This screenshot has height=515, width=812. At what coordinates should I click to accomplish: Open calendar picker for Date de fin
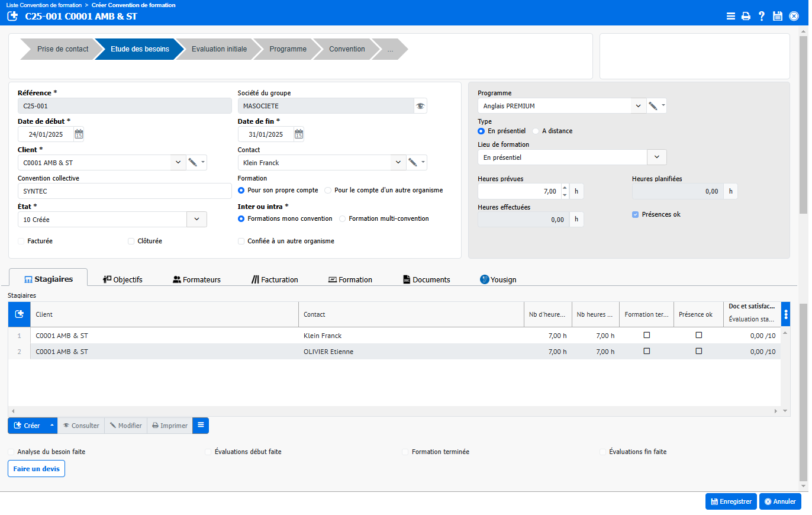point(299,134)
